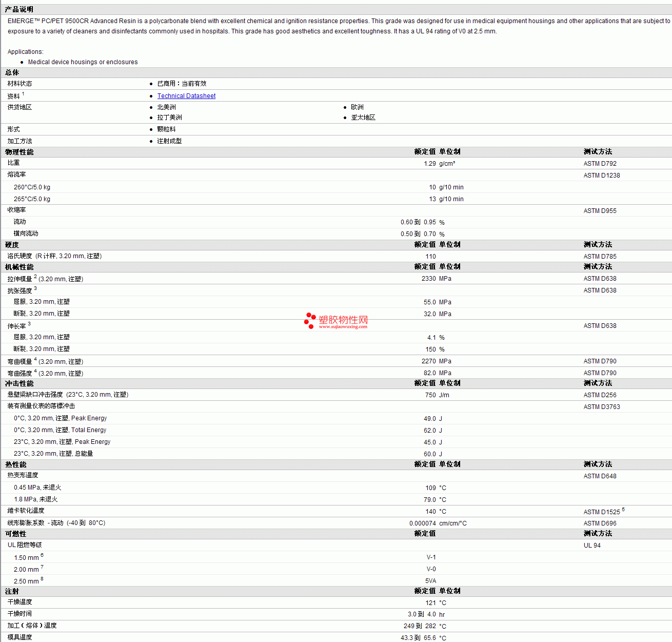The width and height of the screenshot is (672, 642).
Task: Click the 弯曲强度 value 82.0
Action: tap(430, 373)
